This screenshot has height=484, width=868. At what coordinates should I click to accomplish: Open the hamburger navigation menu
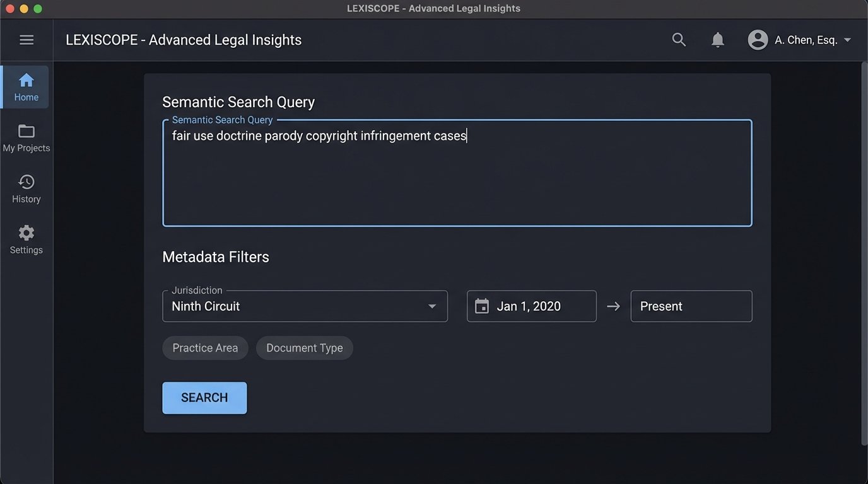coord(26,39)
